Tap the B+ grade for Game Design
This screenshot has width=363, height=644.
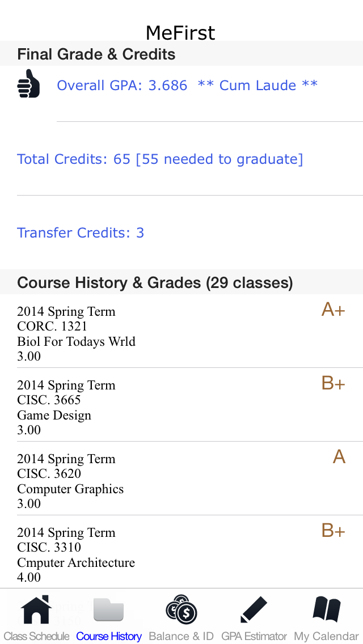[333, 383]
